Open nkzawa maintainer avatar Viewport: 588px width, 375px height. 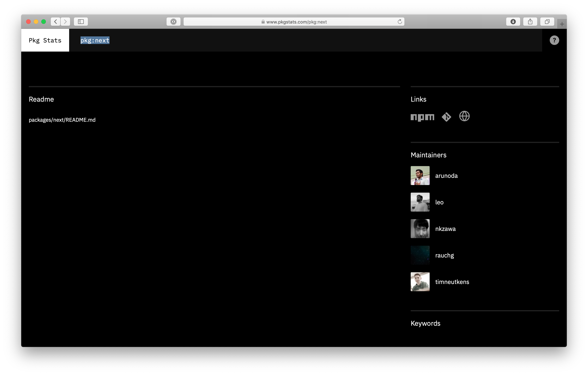pos(420,229)
